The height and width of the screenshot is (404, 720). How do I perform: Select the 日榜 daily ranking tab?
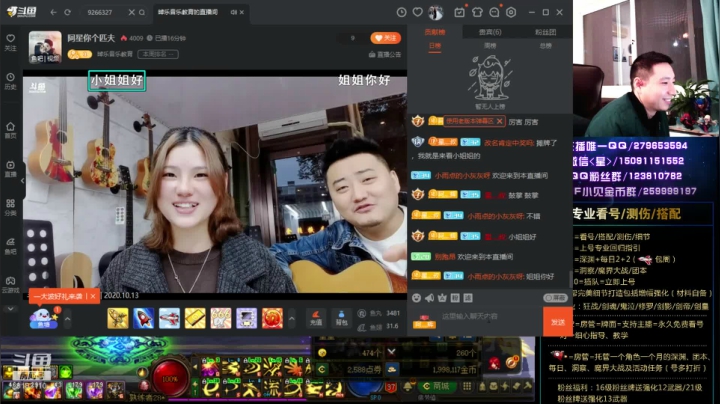coord(435,45)
